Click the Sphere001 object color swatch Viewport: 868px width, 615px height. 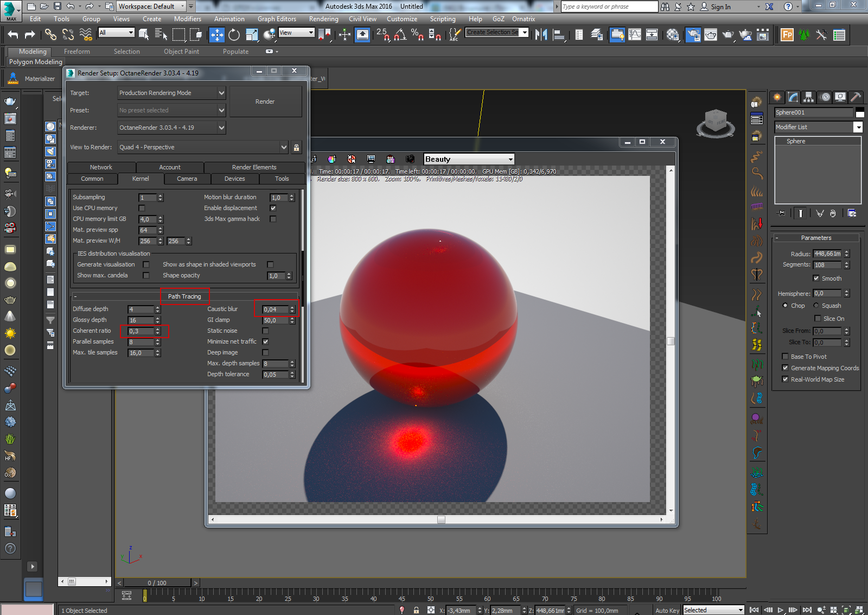(x=860, y=113)
